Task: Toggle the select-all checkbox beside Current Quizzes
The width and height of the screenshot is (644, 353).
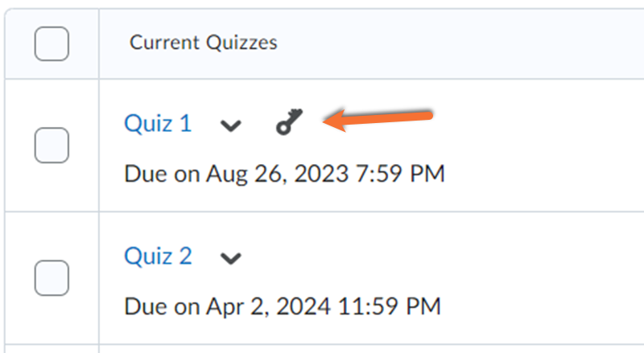Action: pyautogui.click(x=52, y=43)
